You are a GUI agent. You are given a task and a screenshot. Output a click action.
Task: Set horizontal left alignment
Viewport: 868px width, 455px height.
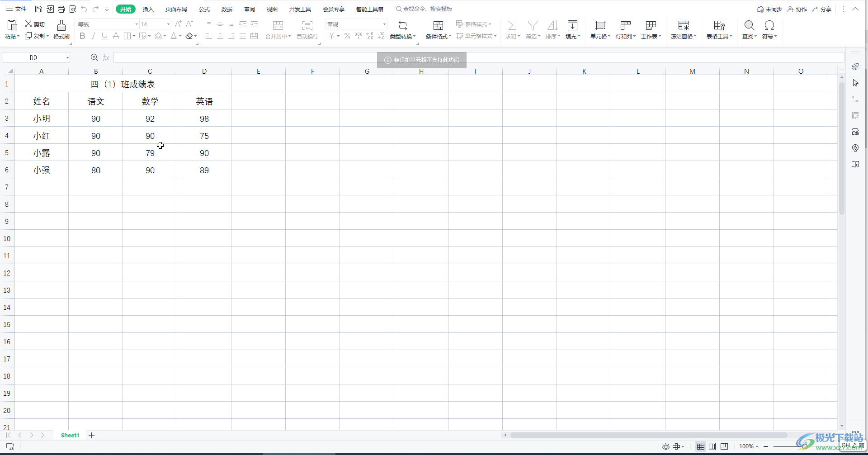point(209,36)
